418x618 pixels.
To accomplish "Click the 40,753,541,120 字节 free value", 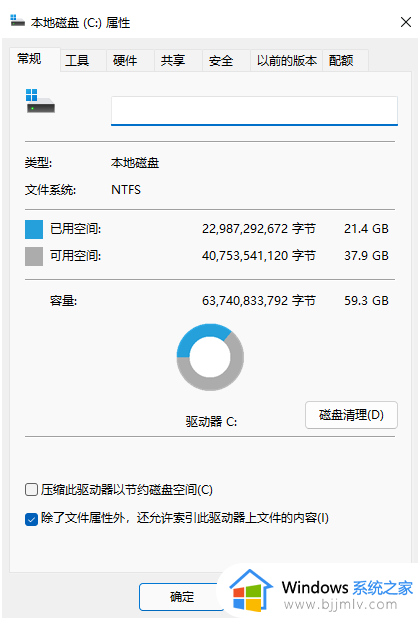I will pyautogui.click(x=259, y=256).
